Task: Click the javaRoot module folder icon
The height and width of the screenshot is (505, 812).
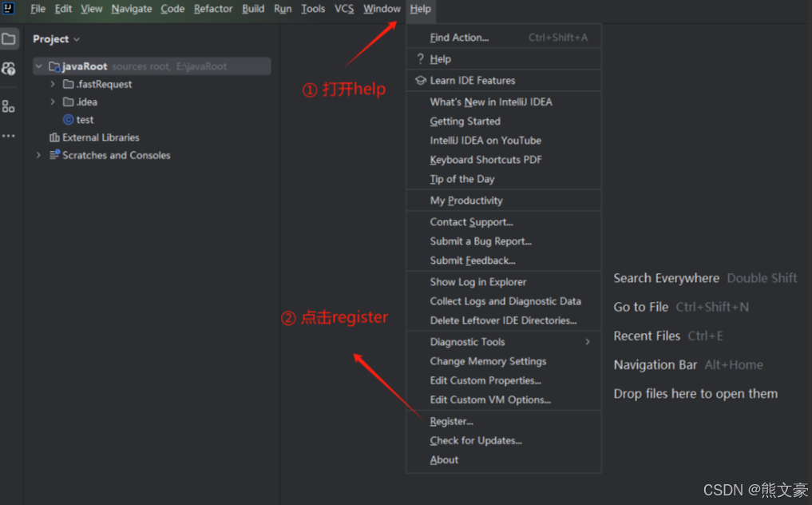Action: click(54, 66)
